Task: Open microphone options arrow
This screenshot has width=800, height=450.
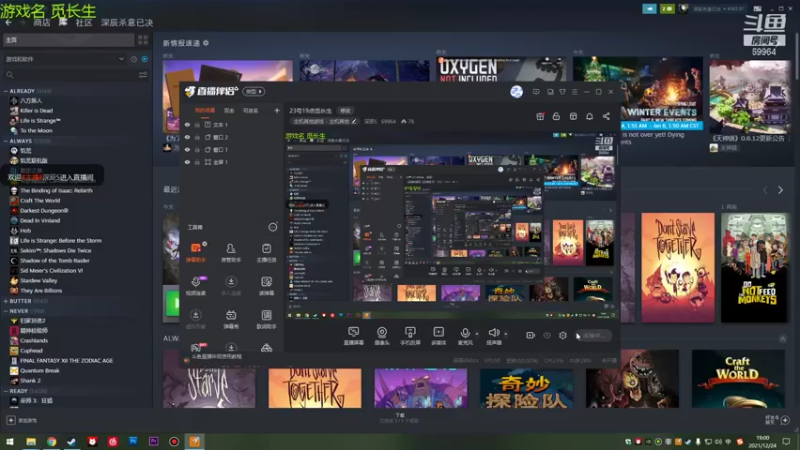Action: click(477, 334)
